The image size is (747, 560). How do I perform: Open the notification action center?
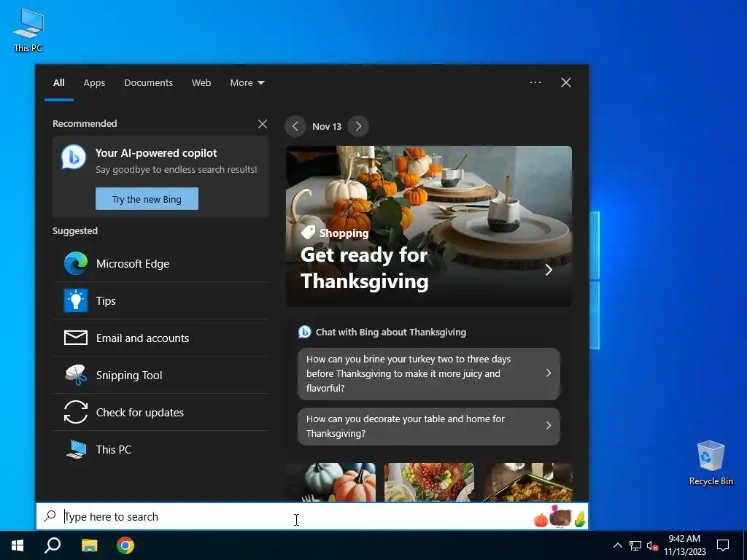click(723, 545)
